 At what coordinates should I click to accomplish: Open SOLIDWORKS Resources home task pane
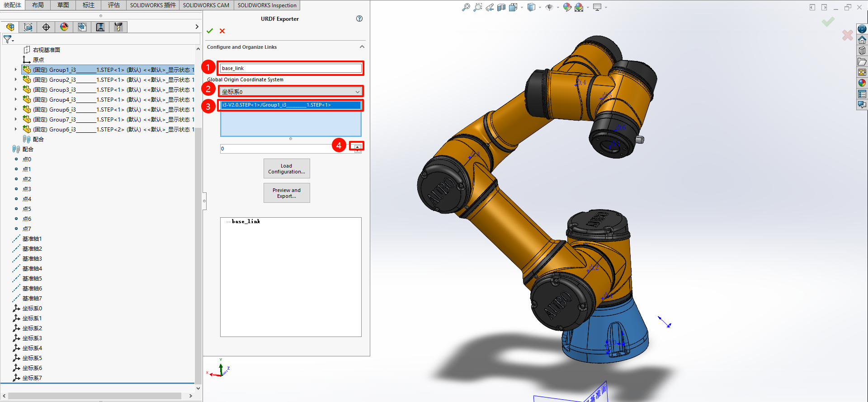[862, 40]
